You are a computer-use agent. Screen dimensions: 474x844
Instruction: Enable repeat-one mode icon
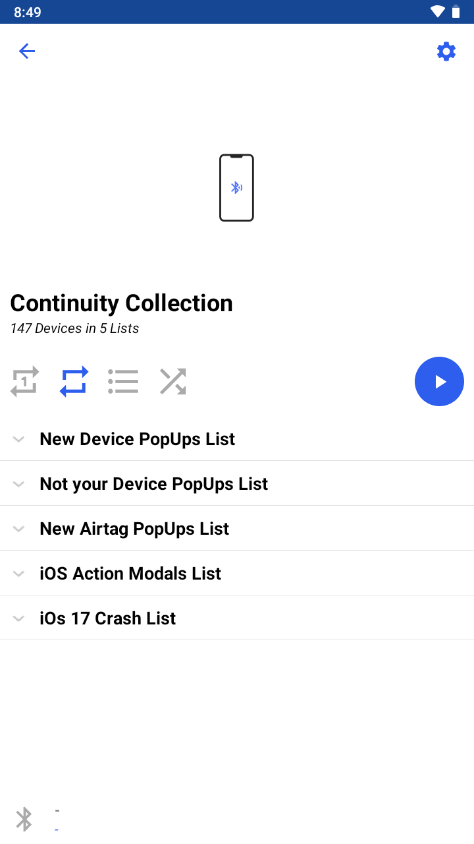[25, 382]
